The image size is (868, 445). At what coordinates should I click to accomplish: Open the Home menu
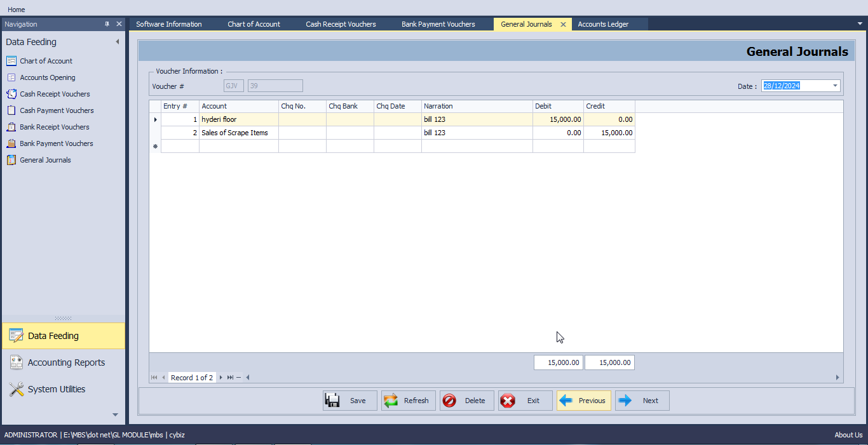coord(17,10)
